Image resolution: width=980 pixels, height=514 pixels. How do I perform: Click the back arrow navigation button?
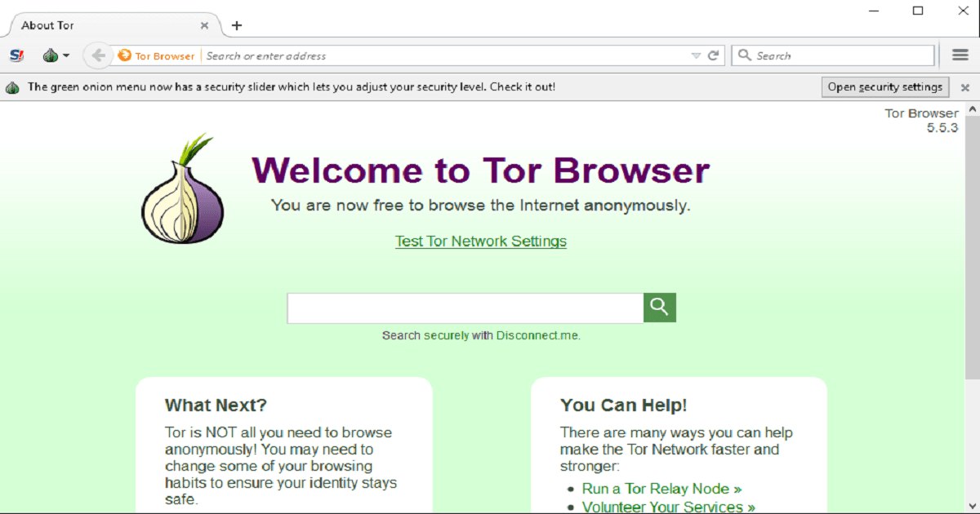tap(99, 55)
